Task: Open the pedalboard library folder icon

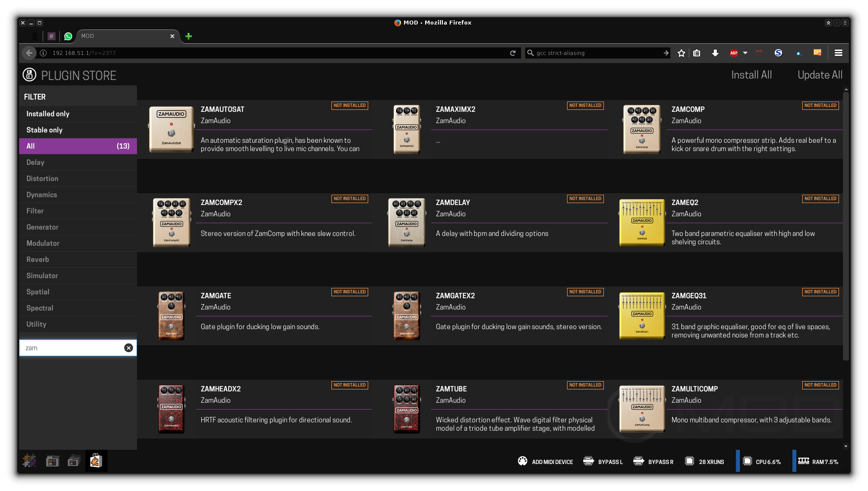Action: (x=52, y=461)
